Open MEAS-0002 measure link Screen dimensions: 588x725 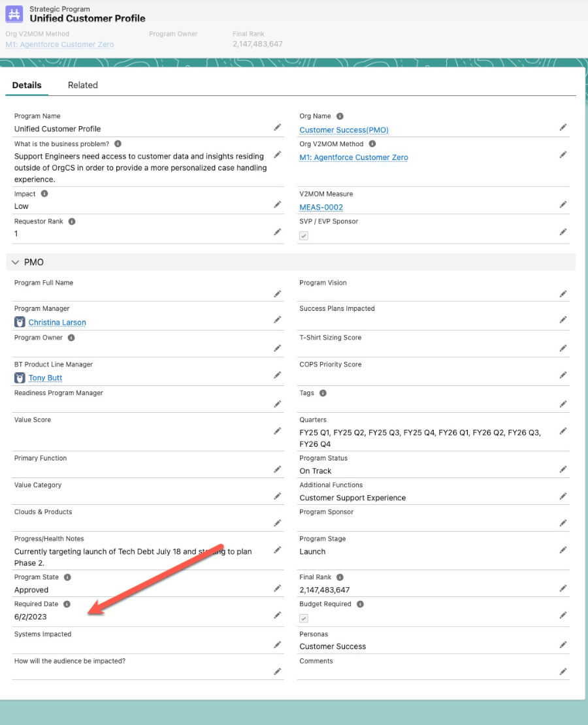[321, 207]
